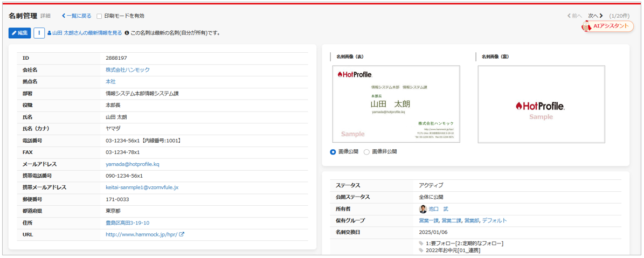Viewport: 644px width, 258px height.
Task: Select the 画像公開 radio button
Action: [x=333, y=152]
